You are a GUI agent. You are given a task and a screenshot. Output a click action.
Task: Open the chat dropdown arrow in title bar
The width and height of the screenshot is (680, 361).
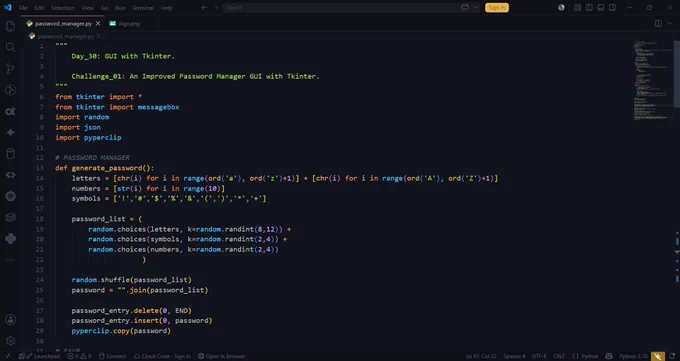(475, 7)
